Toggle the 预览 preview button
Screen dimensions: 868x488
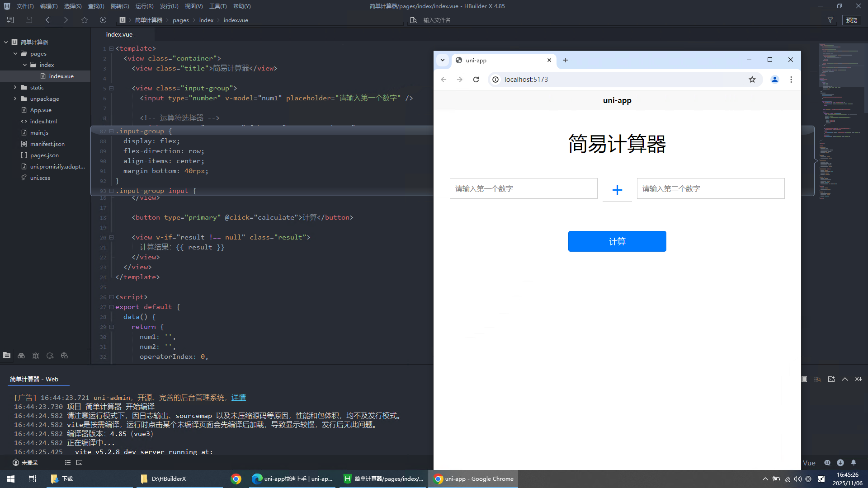pyautogui.click(x=852, y=20)
